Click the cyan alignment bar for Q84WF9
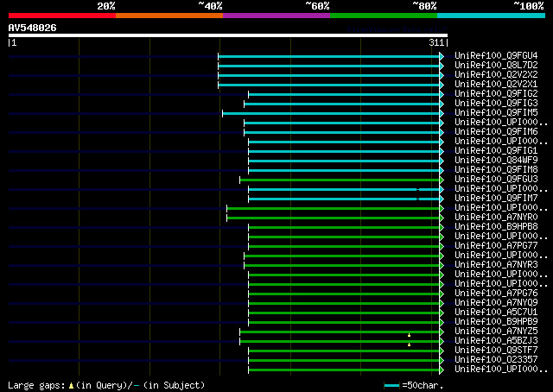Image resolution: width=553 pixels, height=392 pixels. click(344, 161)
